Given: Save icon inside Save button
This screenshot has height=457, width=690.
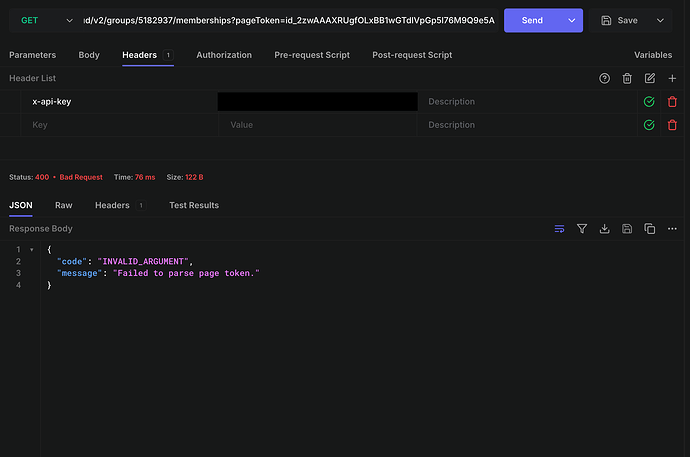Looking at the screenshot, I should click(606, 20).
